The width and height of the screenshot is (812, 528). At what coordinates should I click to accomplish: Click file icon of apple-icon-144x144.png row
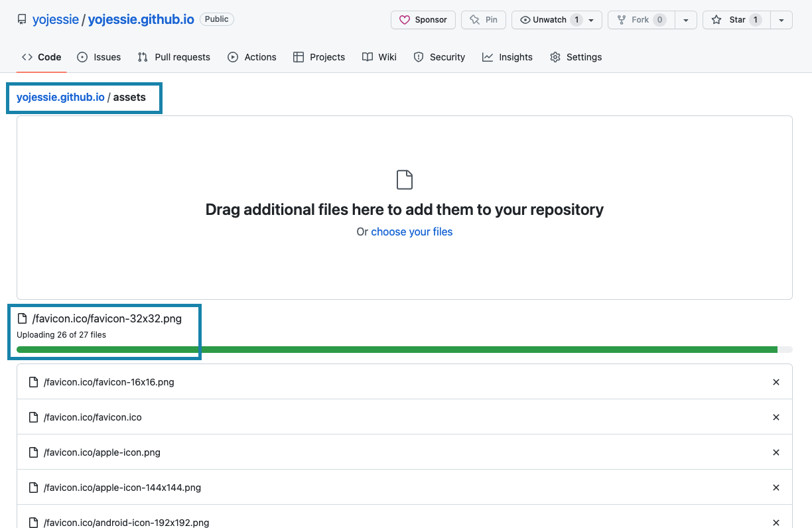click(x=33, y=488)
